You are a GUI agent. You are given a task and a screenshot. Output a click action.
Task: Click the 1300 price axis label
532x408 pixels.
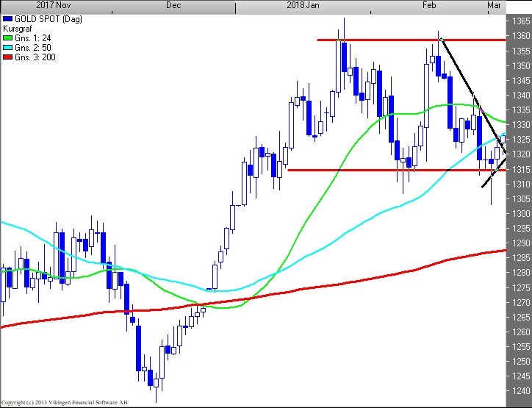tap(520, 213)
